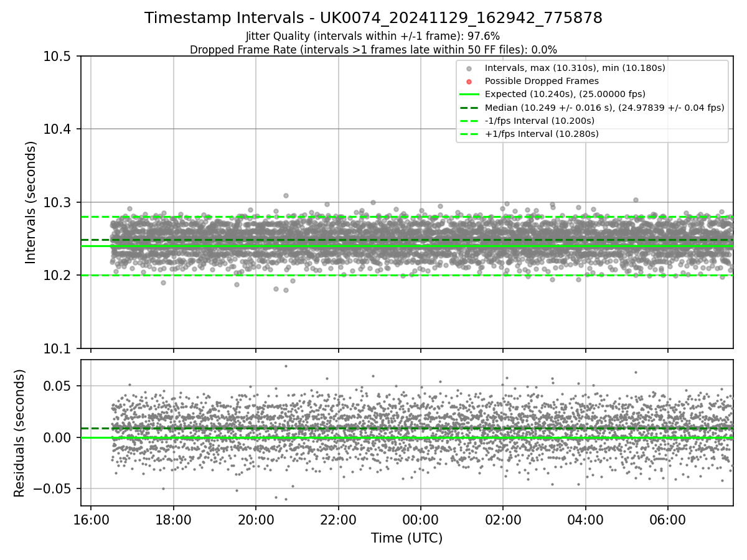This screenshot has width=747, height=560.
Task: Click the Intervals (seconds) y-axis label
Action: (x=31, y=202)
